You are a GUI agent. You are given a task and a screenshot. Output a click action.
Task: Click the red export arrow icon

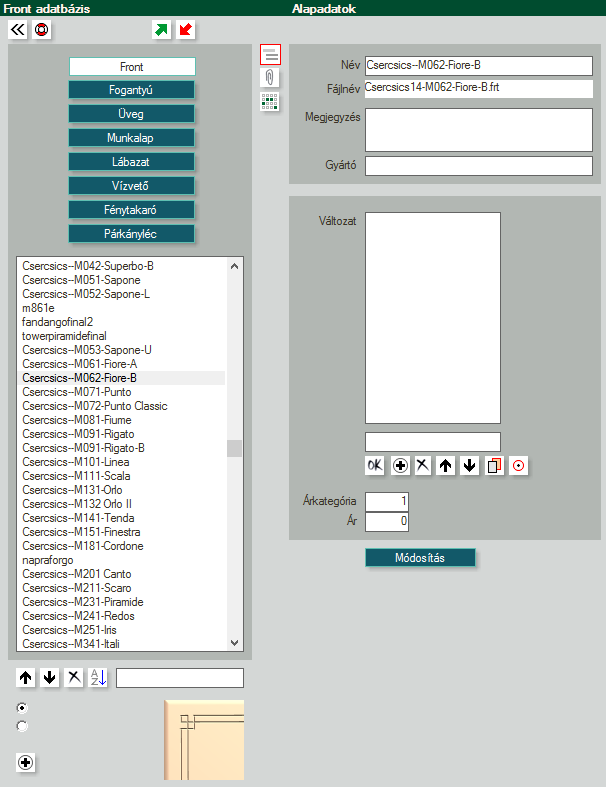[x=186, y=30]
